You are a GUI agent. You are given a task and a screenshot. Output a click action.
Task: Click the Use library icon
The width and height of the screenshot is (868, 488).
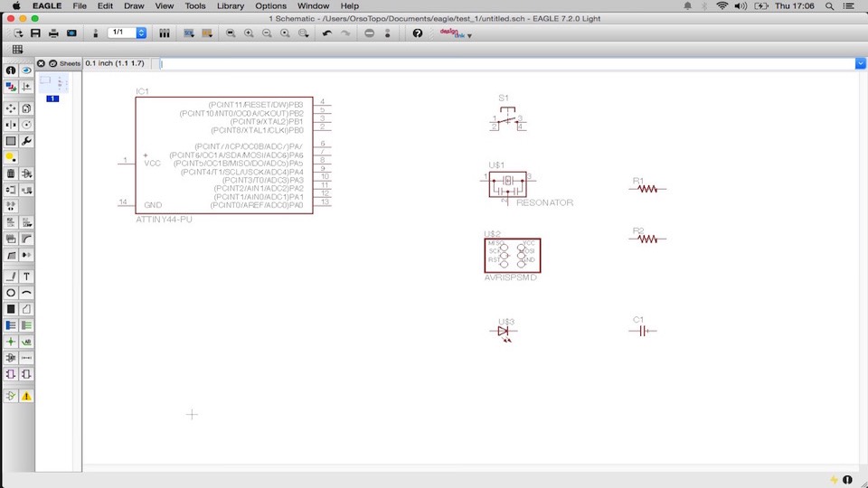[165, 33]
